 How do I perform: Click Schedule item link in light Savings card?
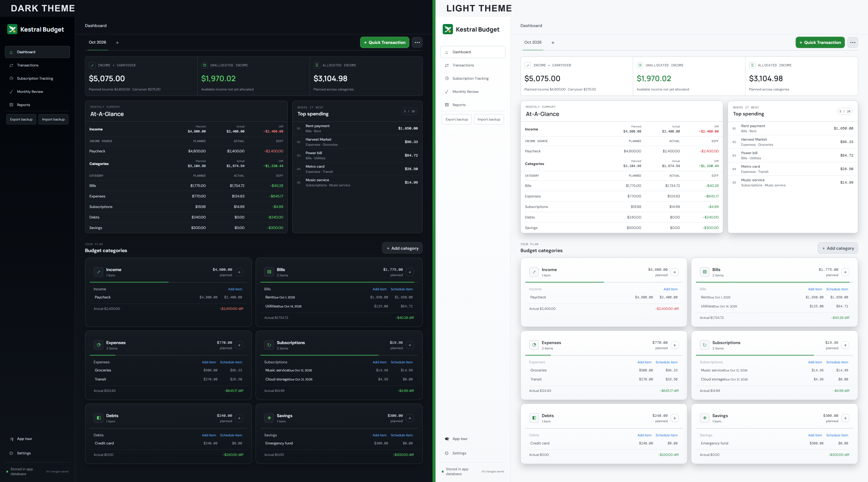point(837,435)
